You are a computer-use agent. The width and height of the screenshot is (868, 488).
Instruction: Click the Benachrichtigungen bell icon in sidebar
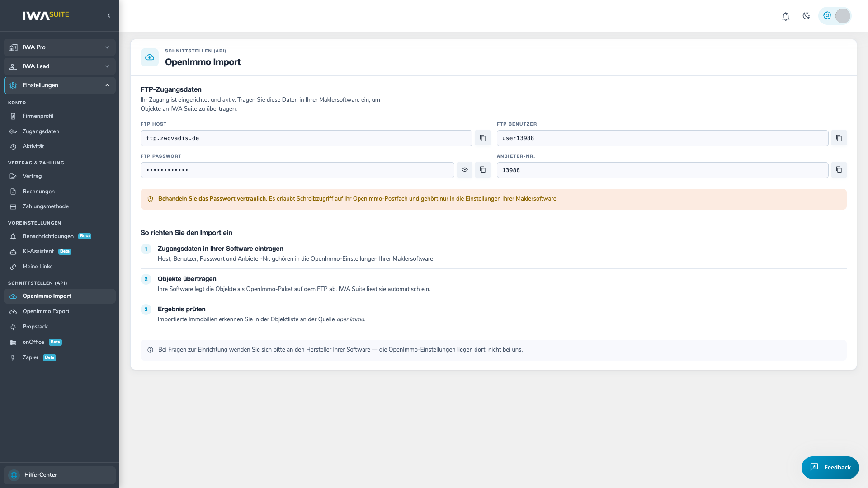click(13, 237)
